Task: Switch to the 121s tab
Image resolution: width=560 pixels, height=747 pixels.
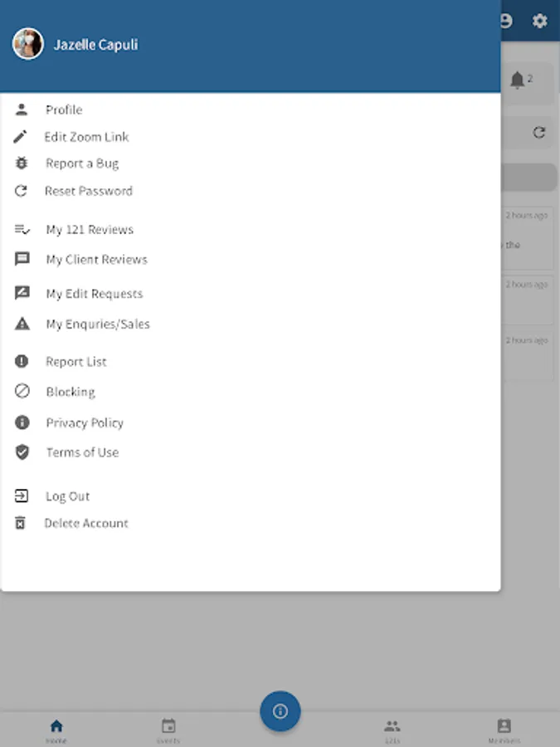Action: tap(392, 730)
